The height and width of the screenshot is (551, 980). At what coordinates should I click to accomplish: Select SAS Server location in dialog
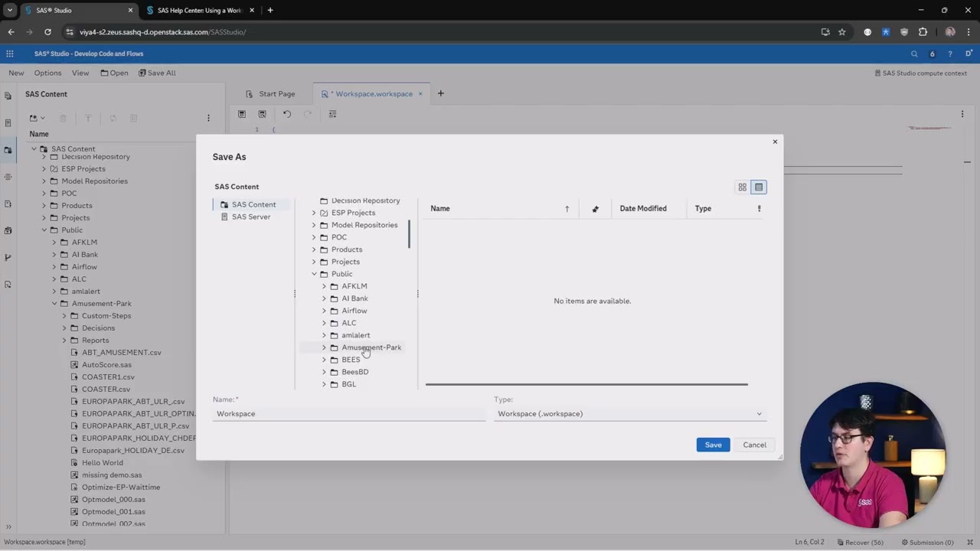point(251,217)
